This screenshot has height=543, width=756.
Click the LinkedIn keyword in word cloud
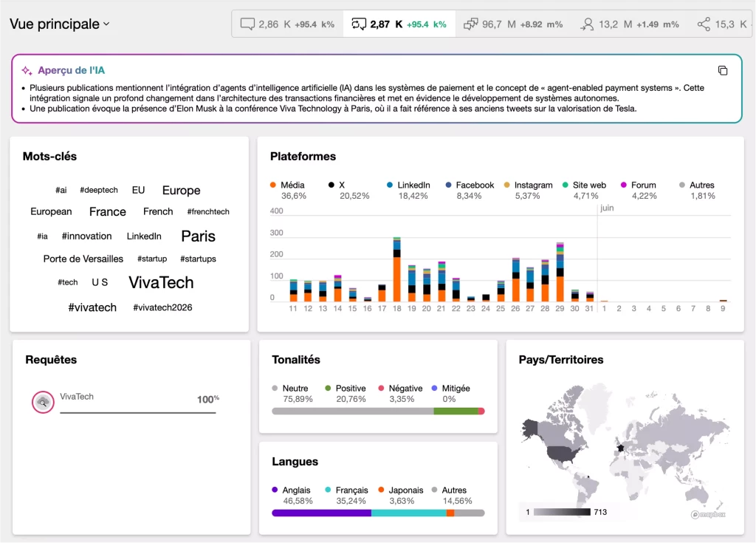[144, 236]
